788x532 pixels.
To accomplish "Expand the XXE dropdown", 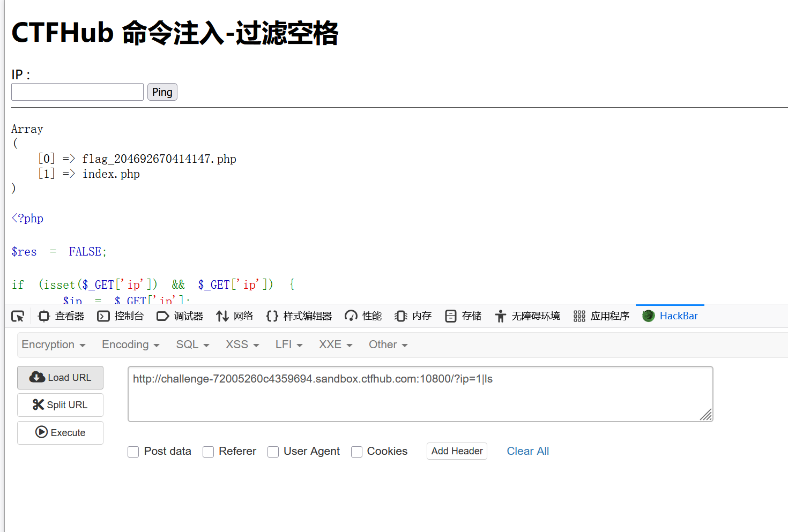I will (336, 344).
